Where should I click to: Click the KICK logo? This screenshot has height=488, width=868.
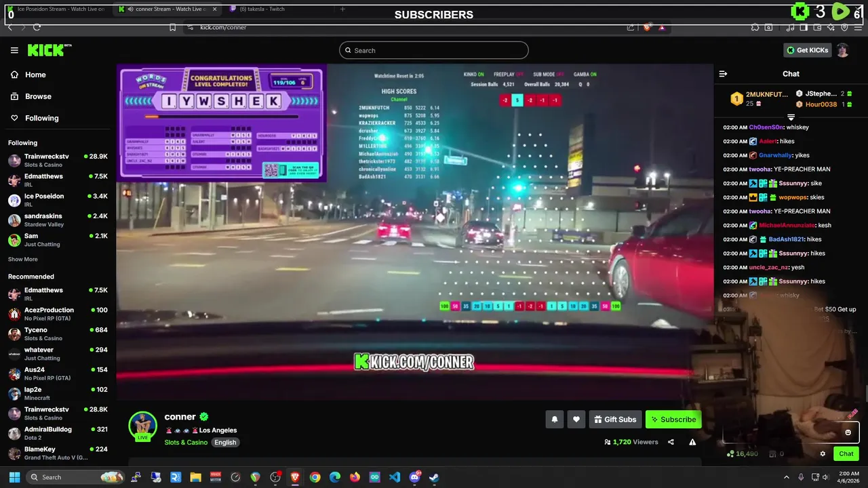click(49, 50)
